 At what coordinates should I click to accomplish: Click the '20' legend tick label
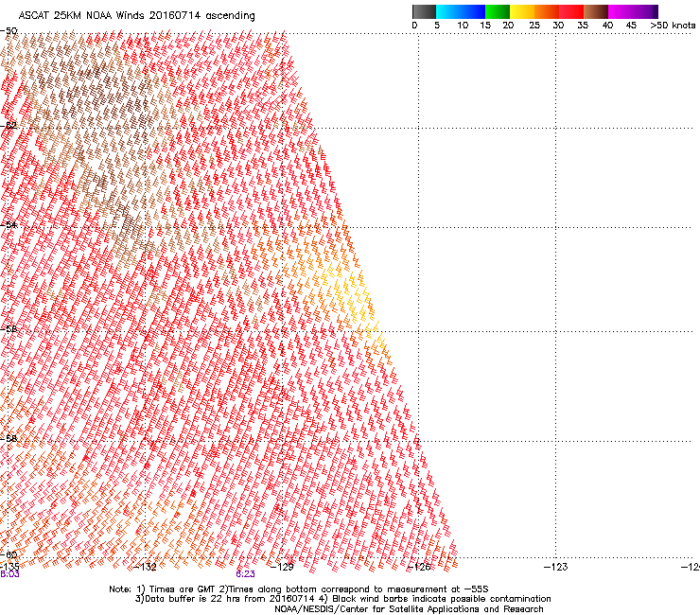(508, 26)
